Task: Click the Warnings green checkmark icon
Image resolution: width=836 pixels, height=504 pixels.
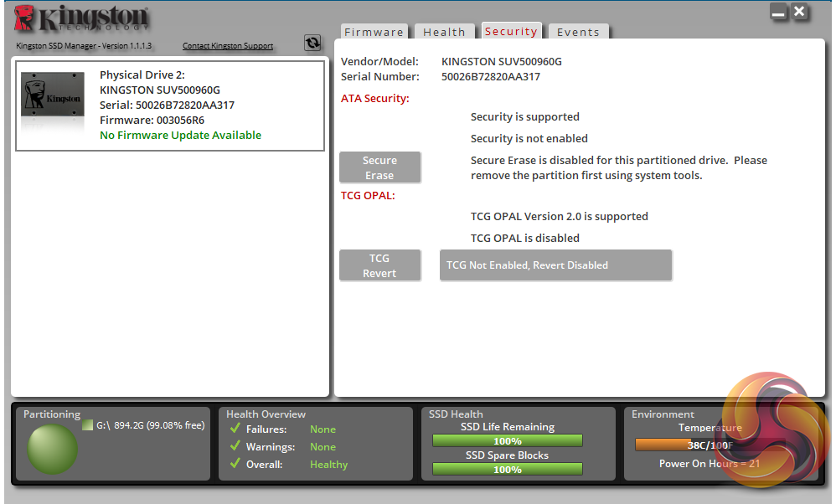Action: 235,445
